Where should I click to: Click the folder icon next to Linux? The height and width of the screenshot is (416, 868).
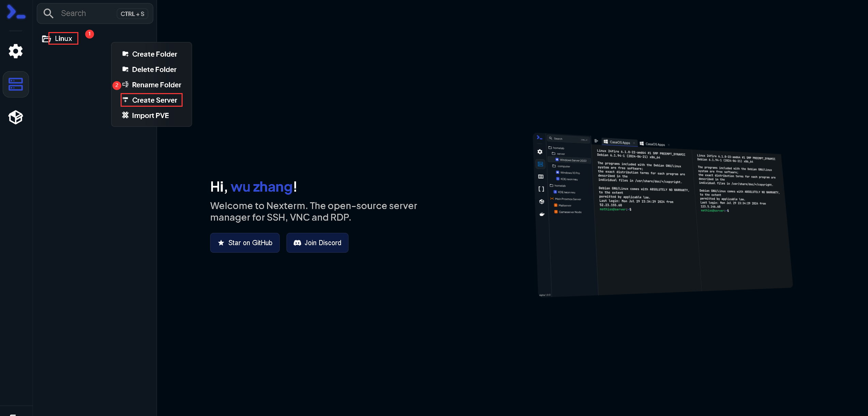tap(45, 39)
